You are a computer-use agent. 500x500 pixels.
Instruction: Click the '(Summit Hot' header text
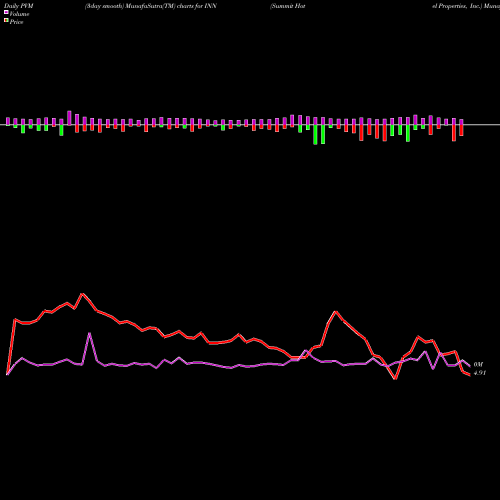pyautogui.click(x=288, y=6)
